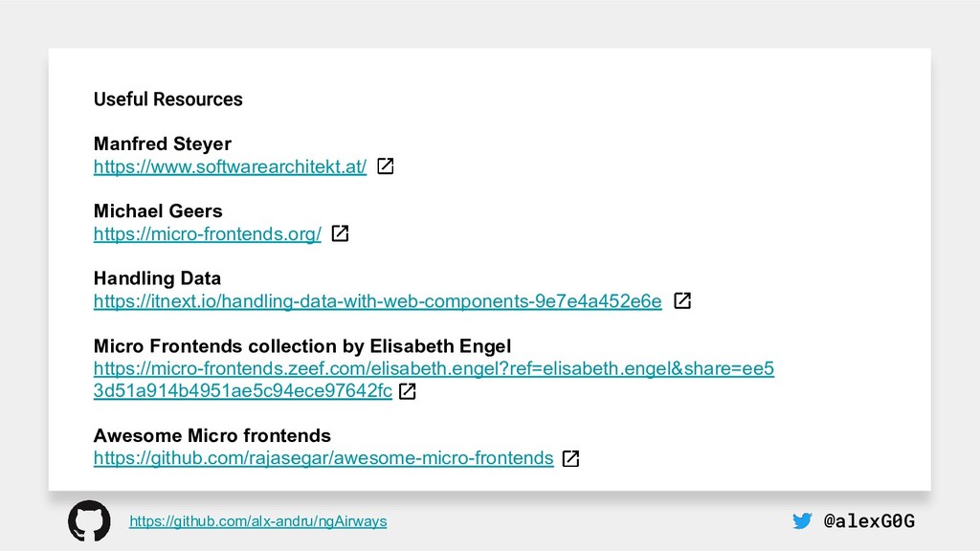Click the @alexG0G Twitter handle
This screenshot has width=980, height=551.
click(869, 520)
